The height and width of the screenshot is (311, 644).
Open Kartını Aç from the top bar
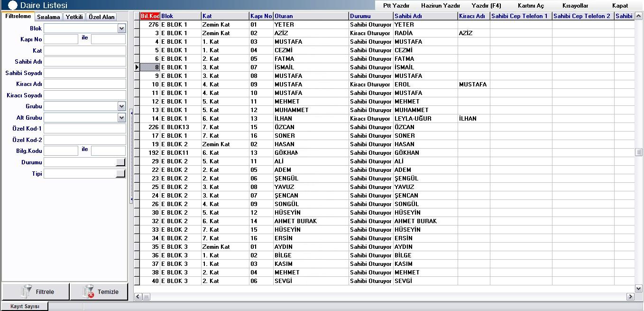point(531,6)
